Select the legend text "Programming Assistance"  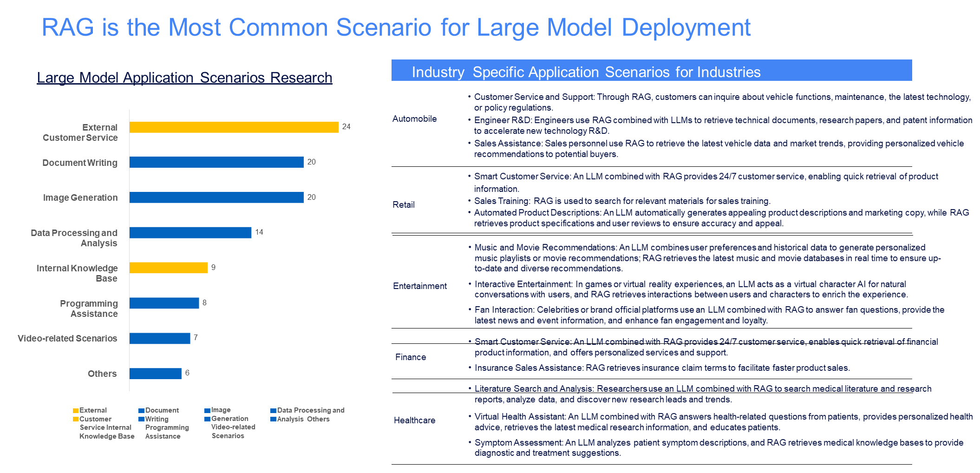tap(167, 432)
